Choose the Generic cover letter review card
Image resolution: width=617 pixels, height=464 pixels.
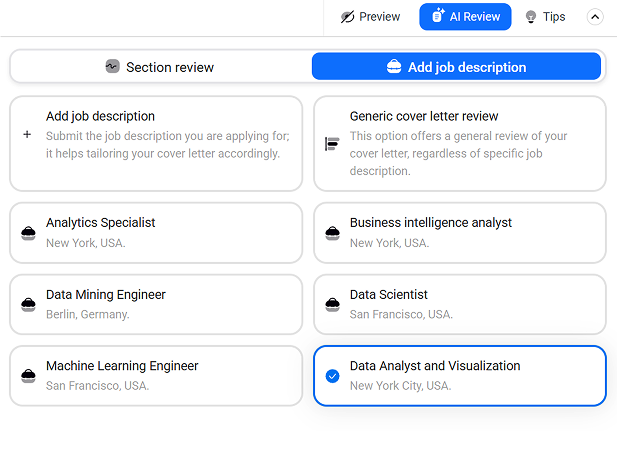click(x=460, y=144)
